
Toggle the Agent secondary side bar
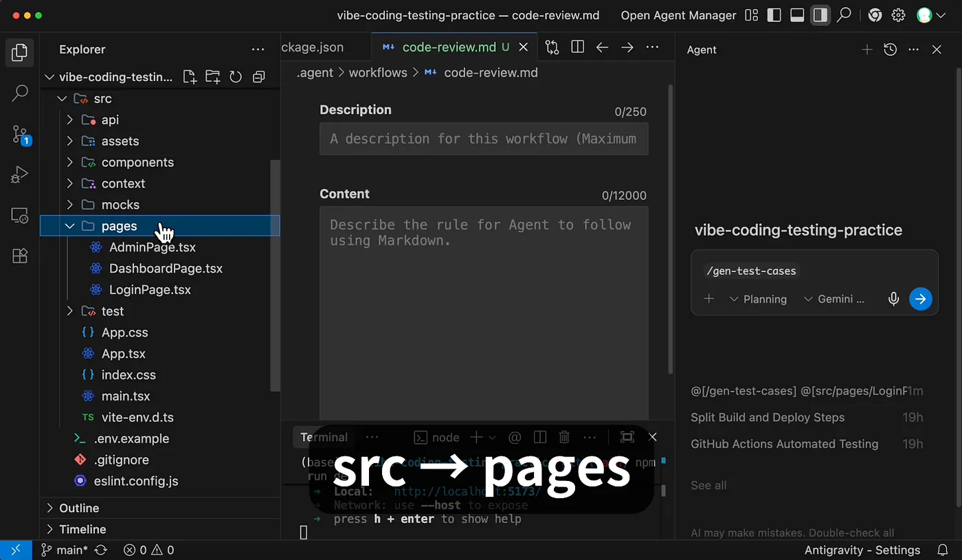click(x=820, y=15)
